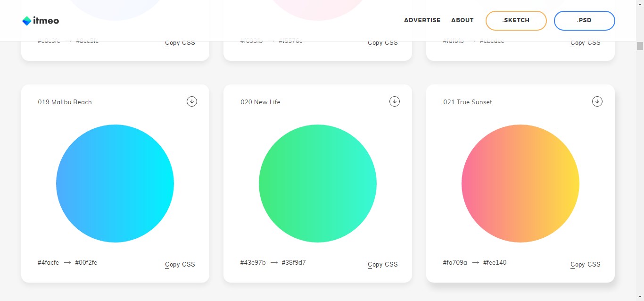Download the True Sunset gradient via arrow icon
Screen dimensions: 644x301
pos(597,101)
